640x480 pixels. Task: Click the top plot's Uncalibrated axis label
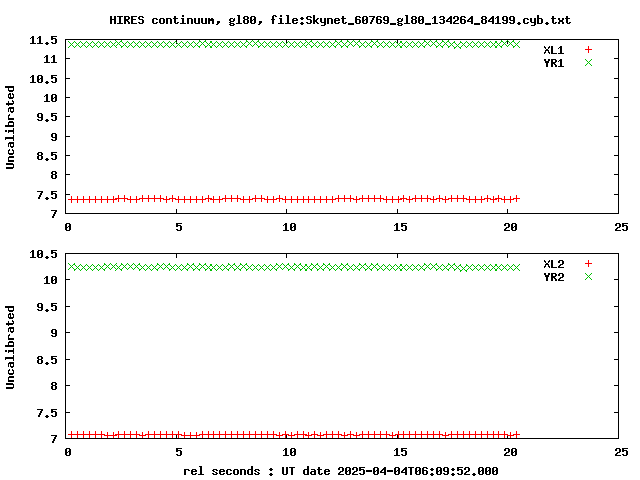(10, 127)
